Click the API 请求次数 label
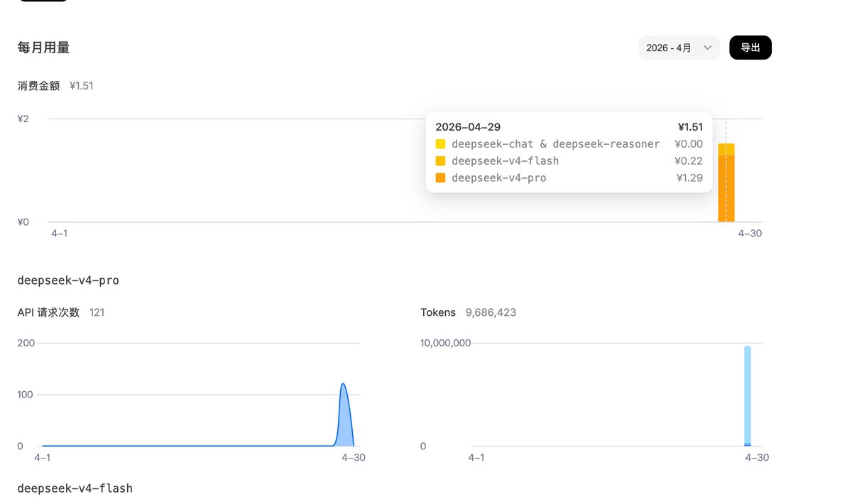Screen dimensions: 852x504 48,312
